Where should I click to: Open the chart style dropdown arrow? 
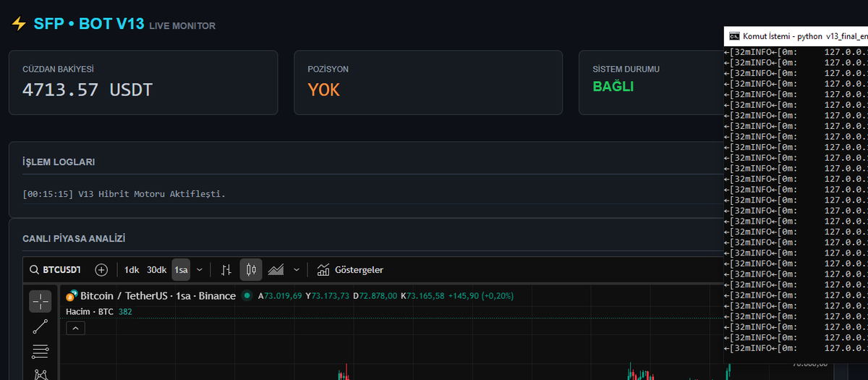click(296, 270)
